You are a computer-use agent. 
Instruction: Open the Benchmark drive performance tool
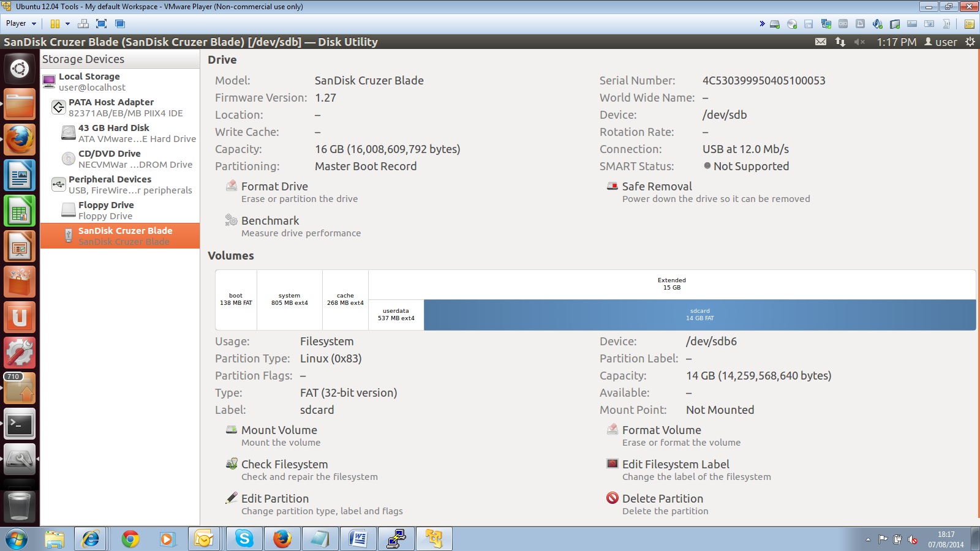(269, 221)
